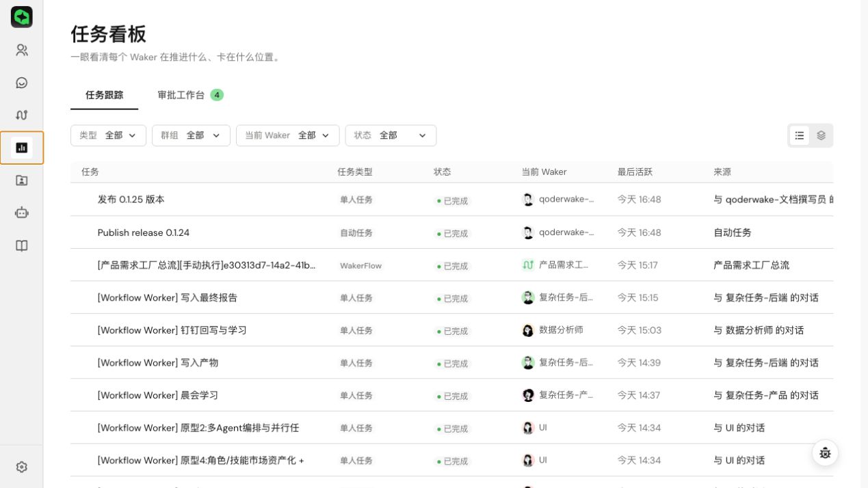Click the avatar in 写入最终报告 row
The width and height of the screenshot is (868, 488).
pyautogui.click(x=528, y=297)
